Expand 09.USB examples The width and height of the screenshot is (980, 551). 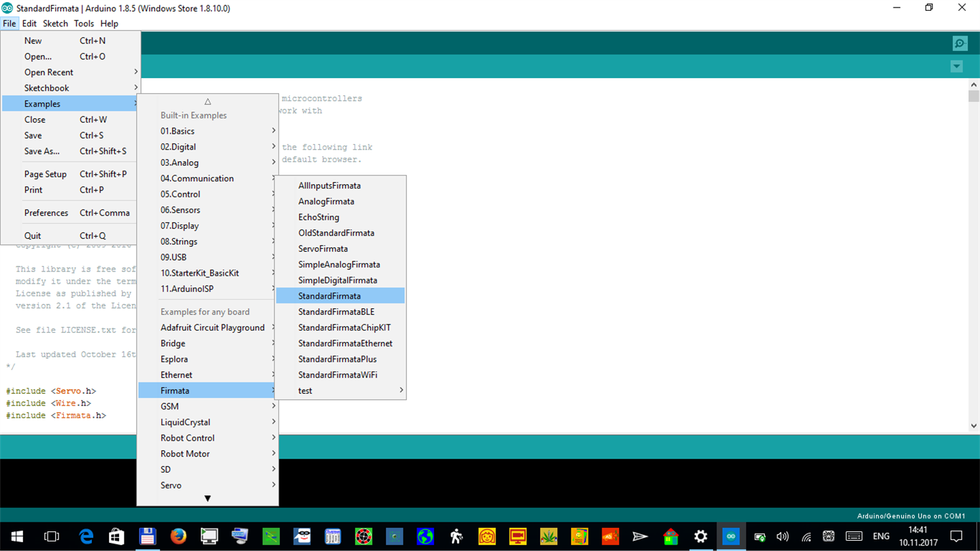[208, 257]
